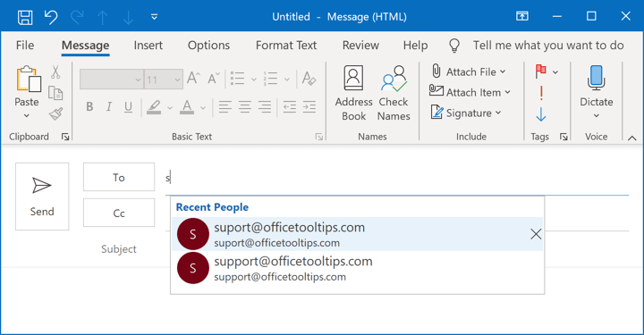Open Ribbon Display Options button
This screenshot has height=335, width=644.
coord(522,16)
